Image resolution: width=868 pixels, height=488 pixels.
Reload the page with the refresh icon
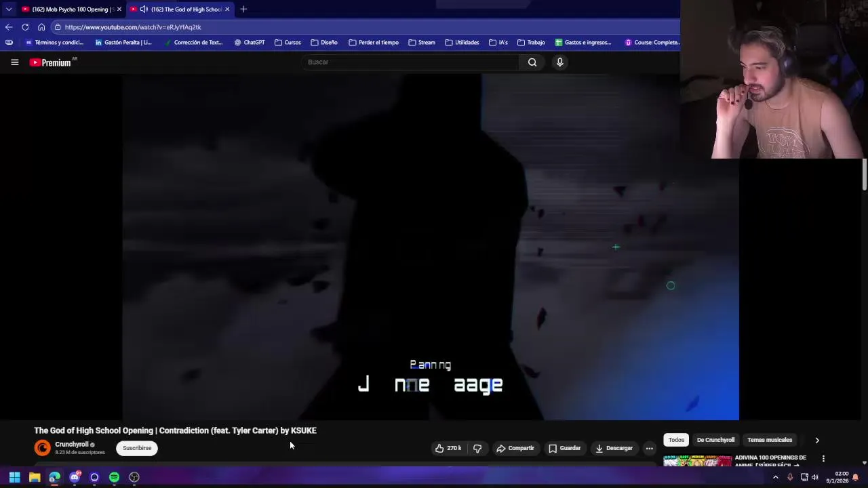point(25,27)
